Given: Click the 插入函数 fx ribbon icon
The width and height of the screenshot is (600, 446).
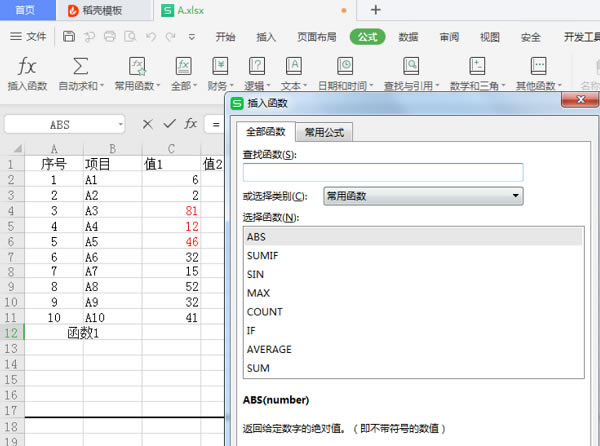Looking at the screenshot, I should (28, 67).
